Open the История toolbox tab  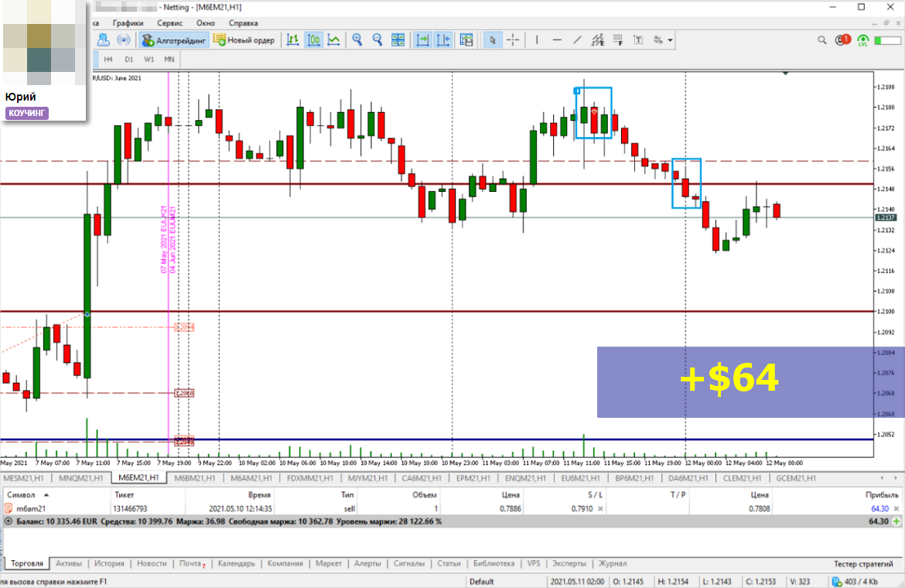coord(109,563)
